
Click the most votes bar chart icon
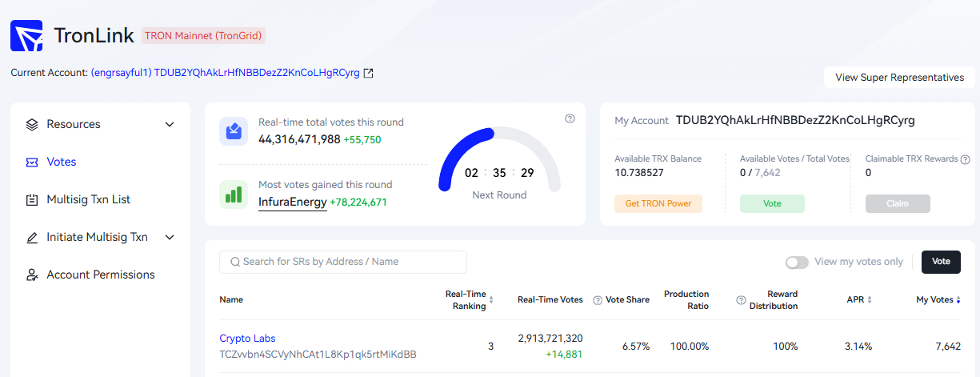(x=234, y=194)
